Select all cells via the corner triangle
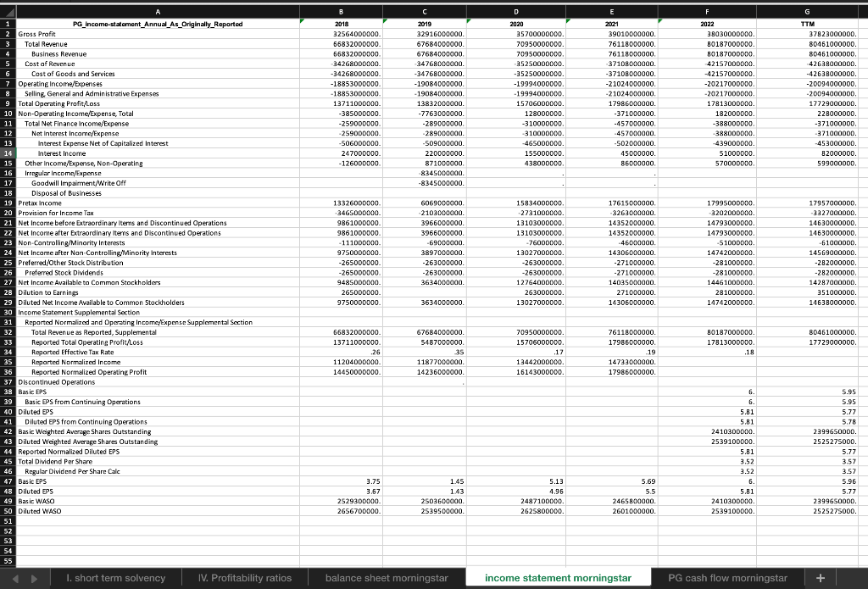This screenshot has height=589, width=868. pyautogui.click(x=7, y=13)
